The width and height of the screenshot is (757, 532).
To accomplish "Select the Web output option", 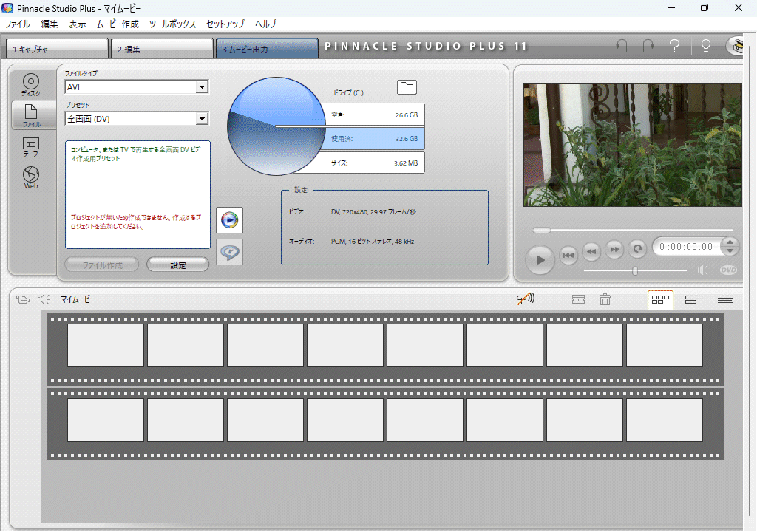I will pos(31,177).
